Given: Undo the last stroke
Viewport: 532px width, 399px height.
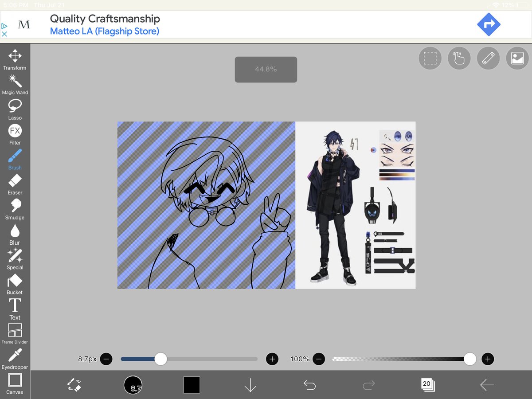Looking at the screenshot, I should pyautogui.click(x=309, y=385).
